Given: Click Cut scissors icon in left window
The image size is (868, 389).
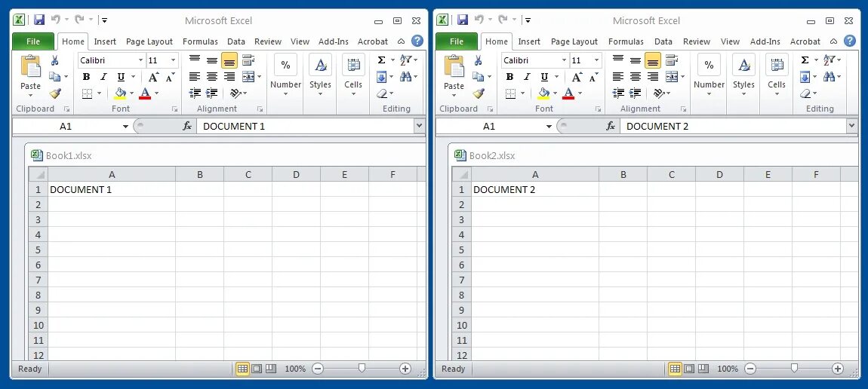Looking at the screenshot, I should (55, 60).
